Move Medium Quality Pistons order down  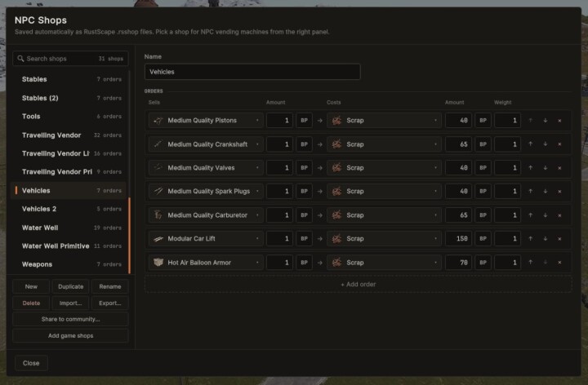click(x=546, y=121)
